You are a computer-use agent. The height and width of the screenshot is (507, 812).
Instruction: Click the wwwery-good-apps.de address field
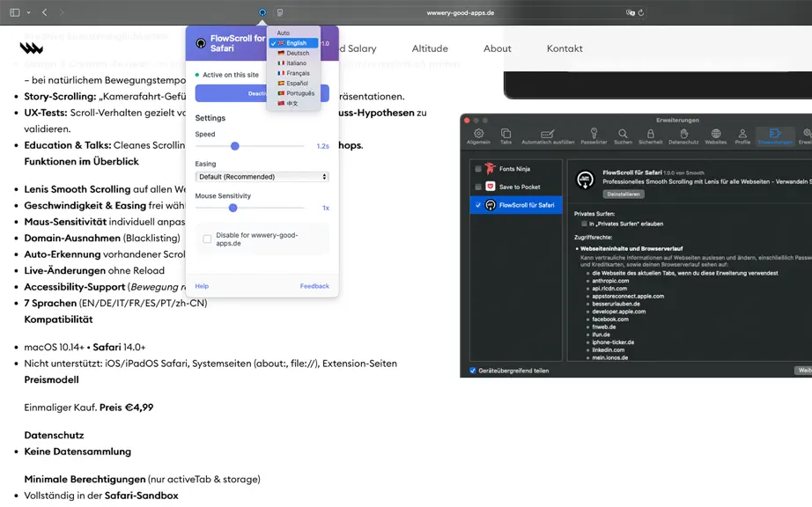point(461,12)
